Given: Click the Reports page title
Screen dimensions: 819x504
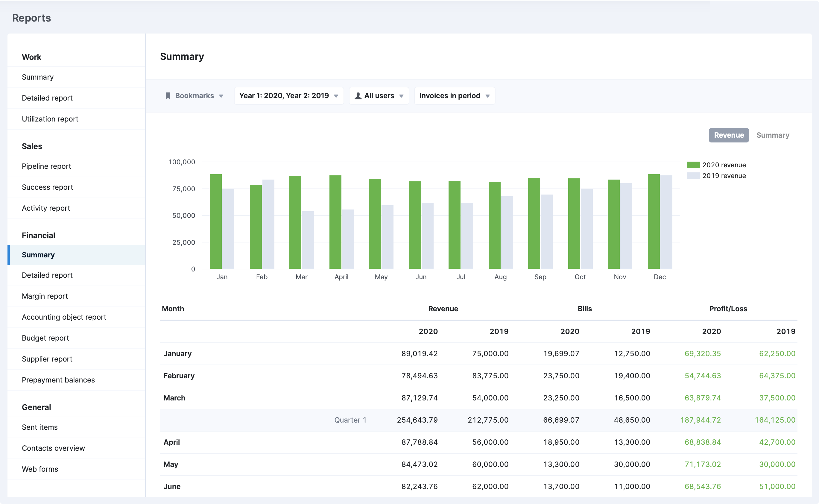Looking at the screenshot, I should tap(32, 18).
